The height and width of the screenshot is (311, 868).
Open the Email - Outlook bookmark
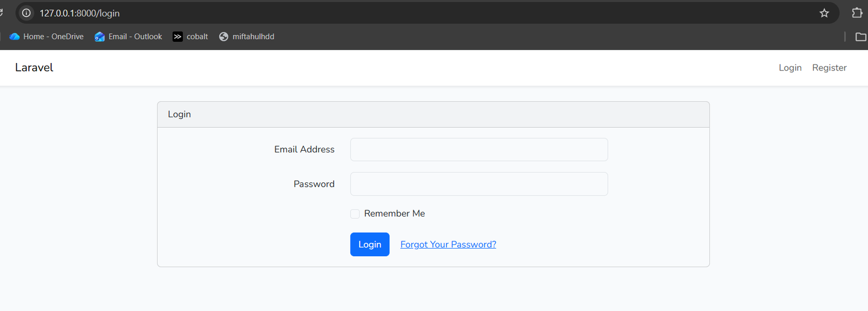[x=129, y=36]
